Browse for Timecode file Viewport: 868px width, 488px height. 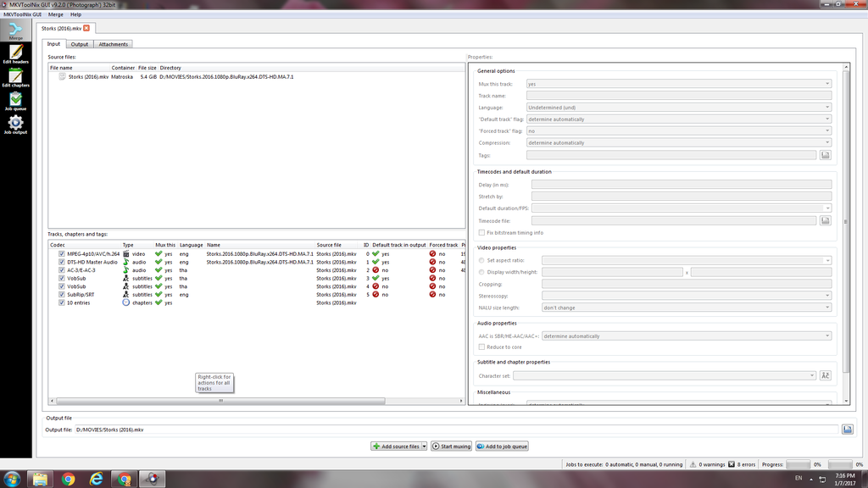point(825,220)
